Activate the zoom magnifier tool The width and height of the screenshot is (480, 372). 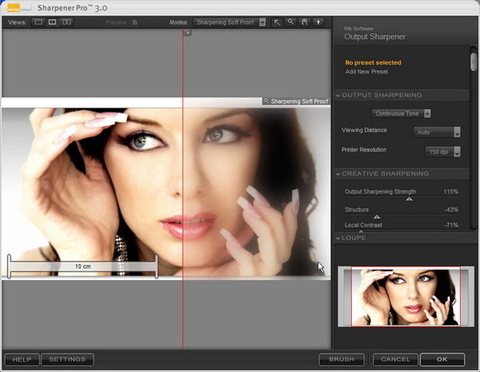tap(291, 22)
